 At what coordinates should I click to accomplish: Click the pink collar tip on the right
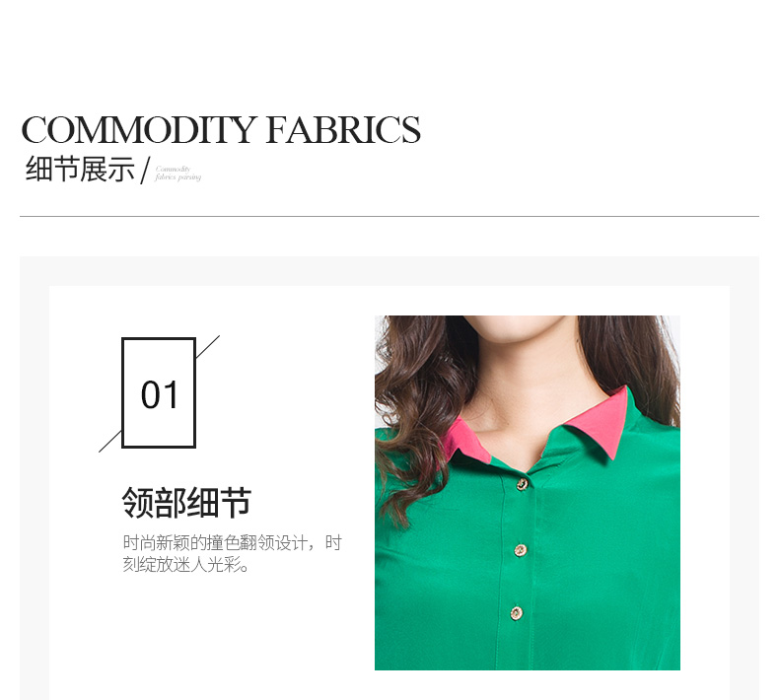[x=603, y=420]
